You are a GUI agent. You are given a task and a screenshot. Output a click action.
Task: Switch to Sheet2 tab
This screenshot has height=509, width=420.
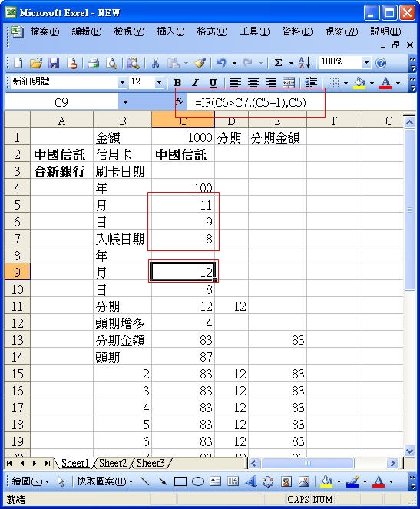tap(113, 463)
